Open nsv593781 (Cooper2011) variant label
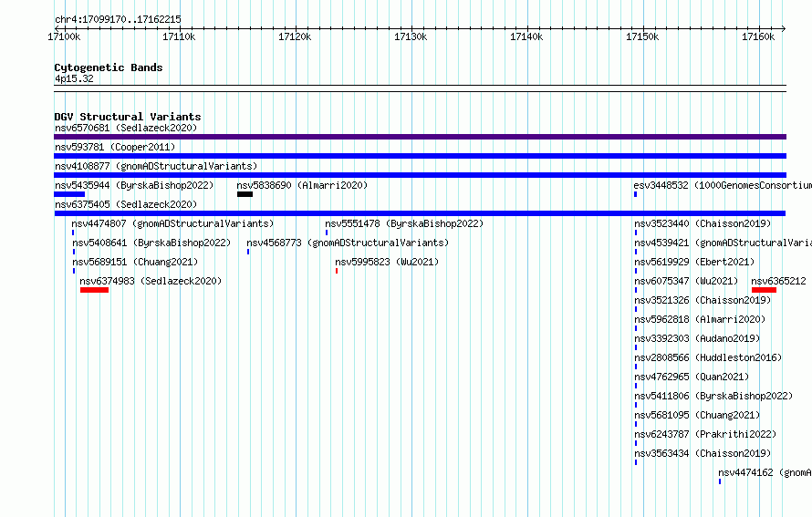Viewport: 812px width, 517px height. pyautogui.click(x=115, y=147)
